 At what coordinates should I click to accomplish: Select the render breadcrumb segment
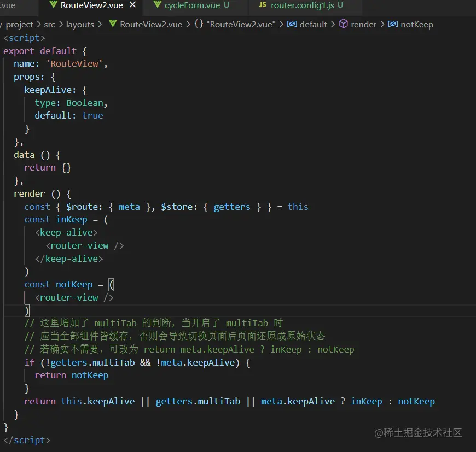coord(363,24)
